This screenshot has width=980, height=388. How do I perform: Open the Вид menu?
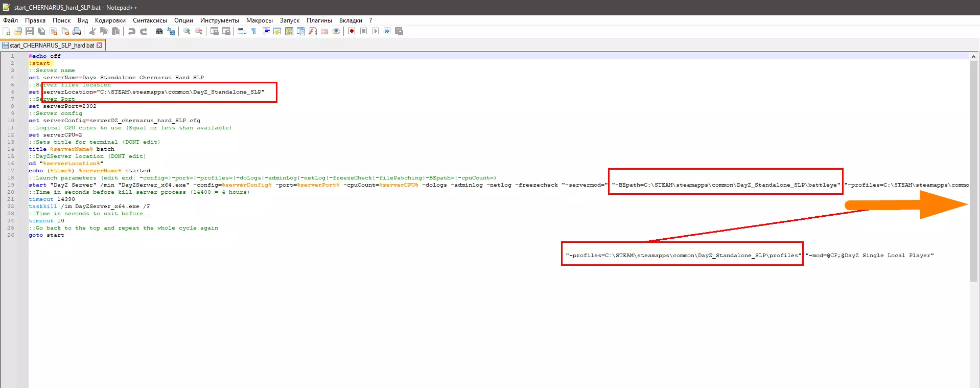pyautogui.click(x=83, y=20)
